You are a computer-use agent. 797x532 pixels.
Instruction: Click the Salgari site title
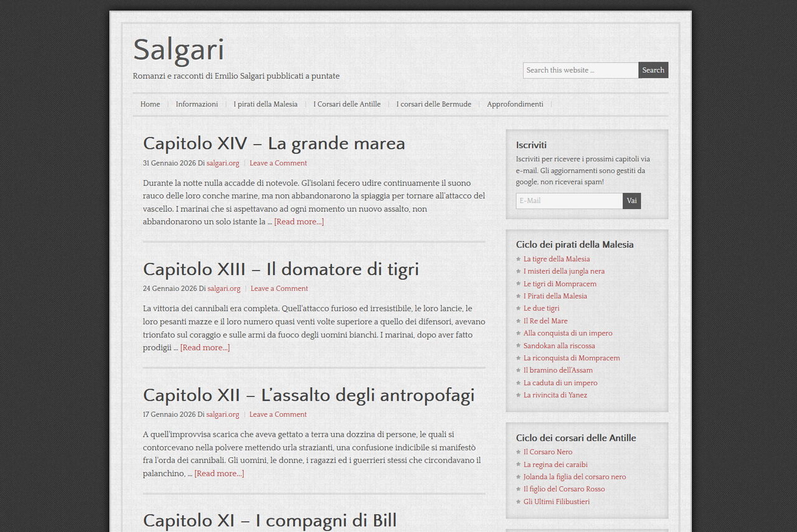click(179, 50)
